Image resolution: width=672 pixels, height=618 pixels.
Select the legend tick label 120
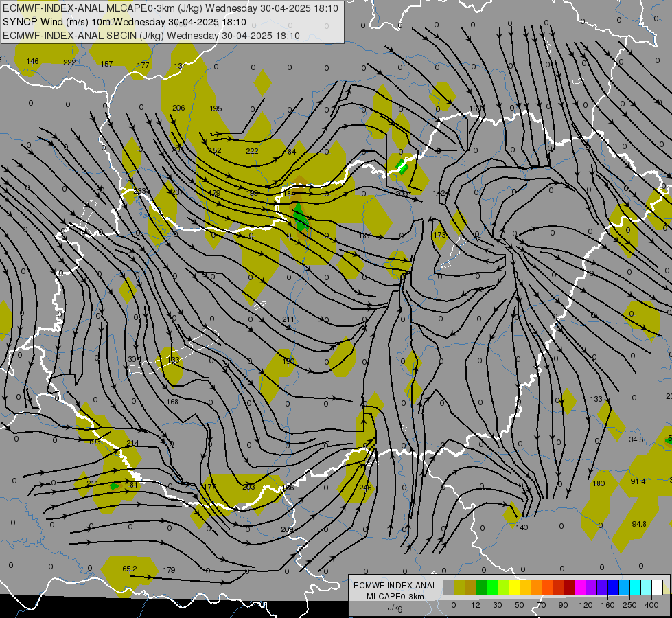coord(586,605)
